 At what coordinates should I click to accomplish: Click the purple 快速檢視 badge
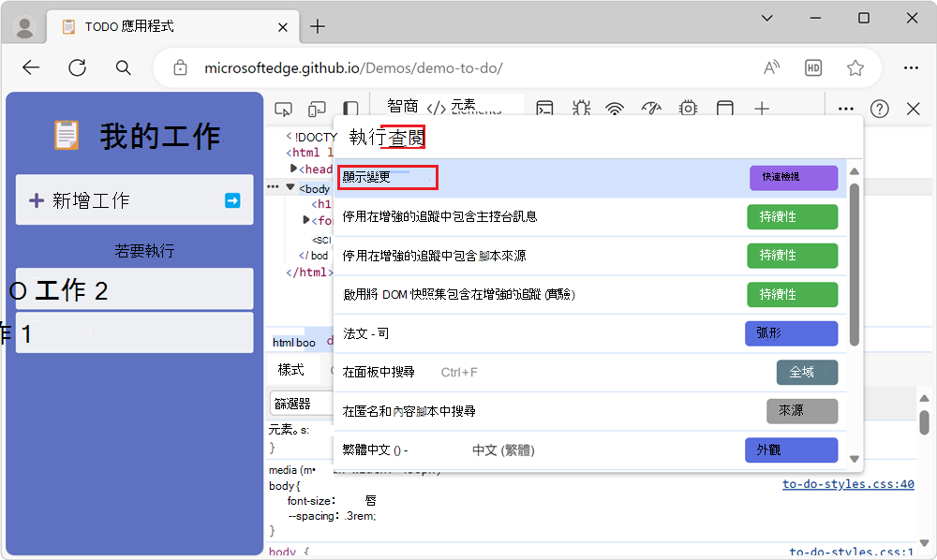794,177
